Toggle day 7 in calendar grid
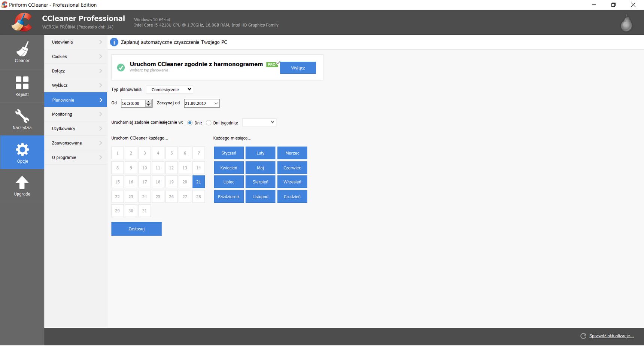The image size is (644, 346). click(x=198, y=153)
